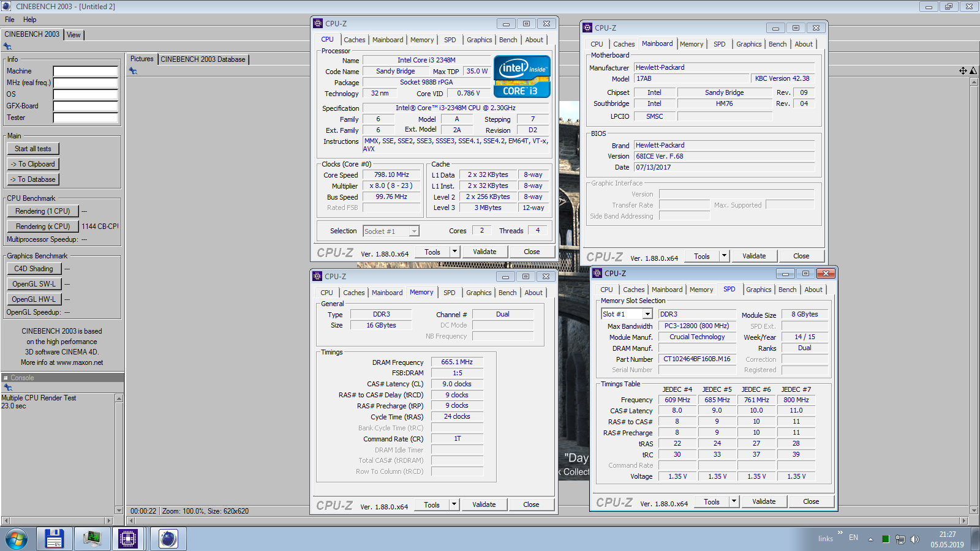Screen dimensions: 980x551
Task: Click the picture viewer horizontal scroll-right arrow
Action: click(x=963, y=520)
